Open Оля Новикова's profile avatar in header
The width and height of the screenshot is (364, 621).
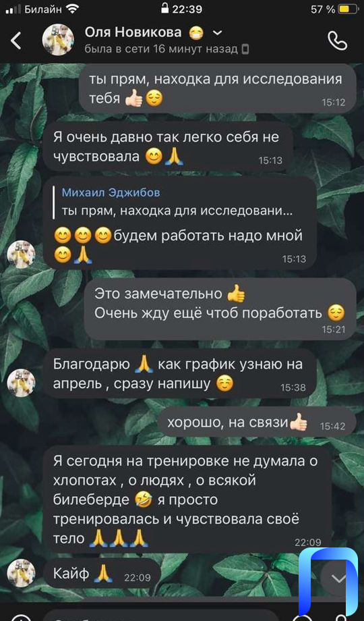coord(58,39)
